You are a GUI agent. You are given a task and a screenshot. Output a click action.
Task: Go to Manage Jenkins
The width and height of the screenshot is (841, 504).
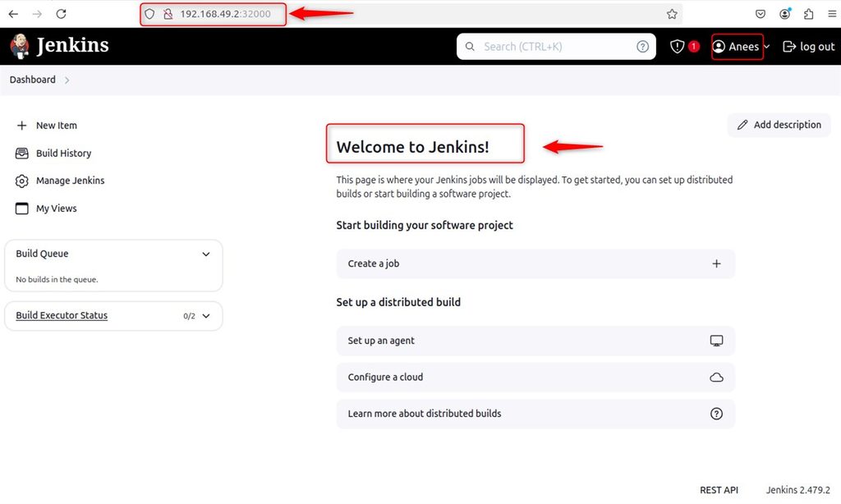[x=60, y=181]
